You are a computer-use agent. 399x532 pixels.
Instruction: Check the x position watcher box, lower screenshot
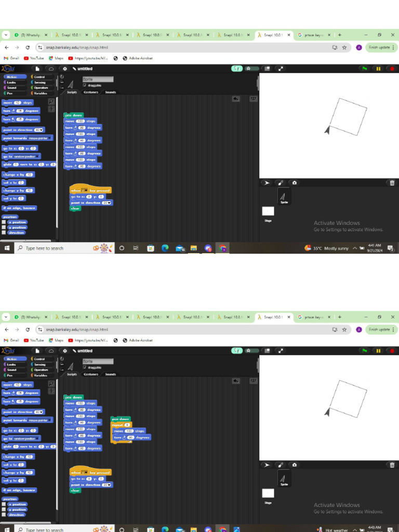pos(4,504)
